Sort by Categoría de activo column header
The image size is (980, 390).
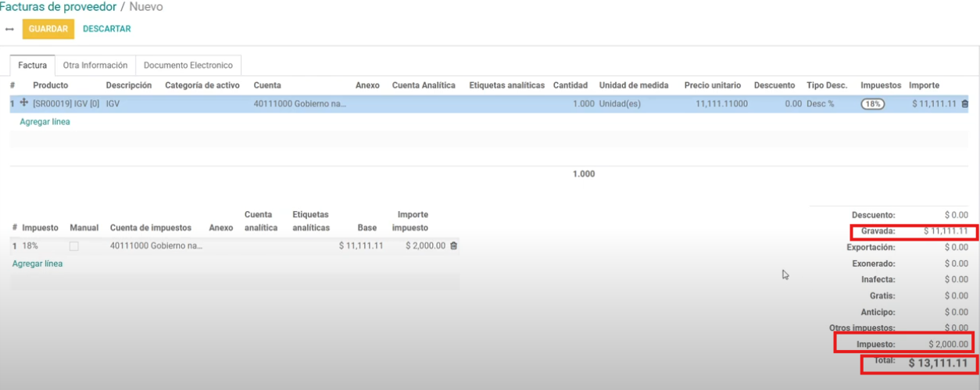(x=202, y=85)
